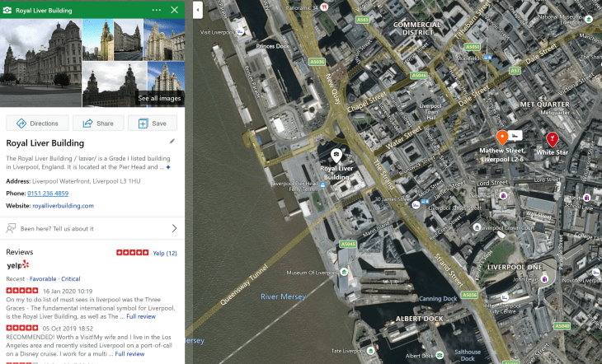Click the red White Star bar pin
The image size is (602, 364).
coord(552,138)
